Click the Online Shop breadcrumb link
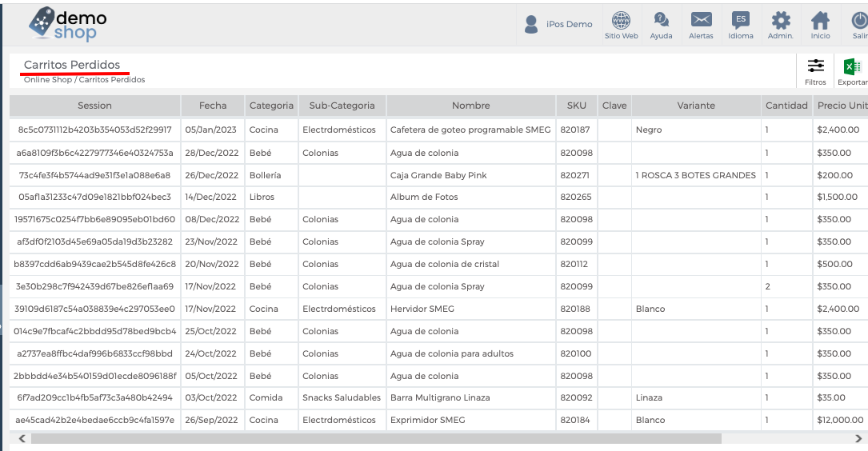Screen dimensions: 868x451 click(x=48, y=80)
